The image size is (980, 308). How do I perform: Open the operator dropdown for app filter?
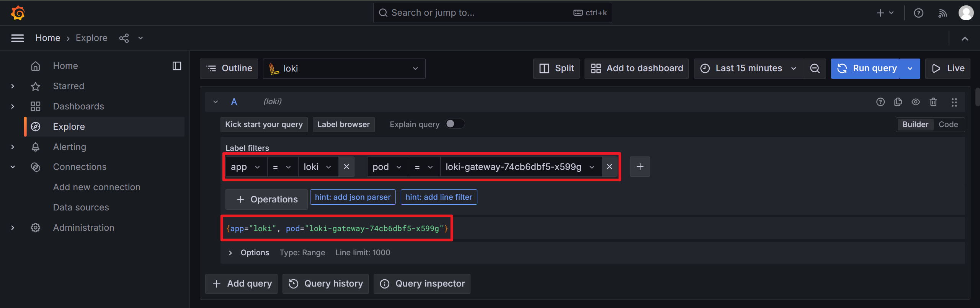pyautogui.click(x=283, y=167)
